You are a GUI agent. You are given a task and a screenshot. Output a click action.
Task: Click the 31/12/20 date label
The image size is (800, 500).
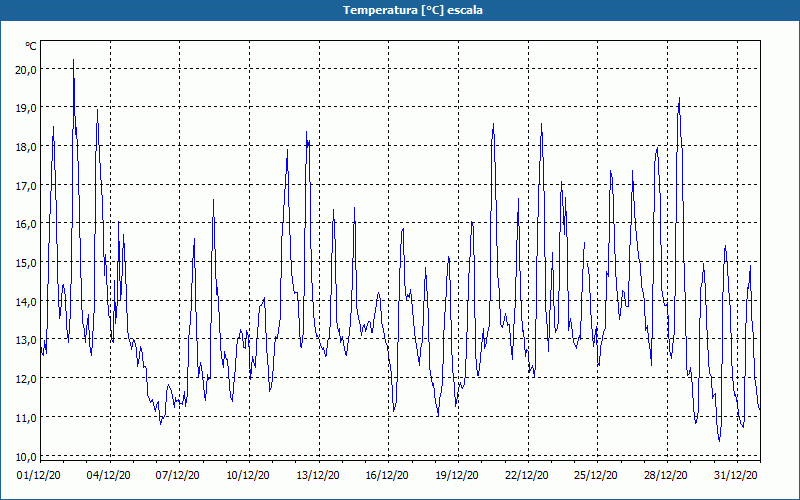coord(736,476)
